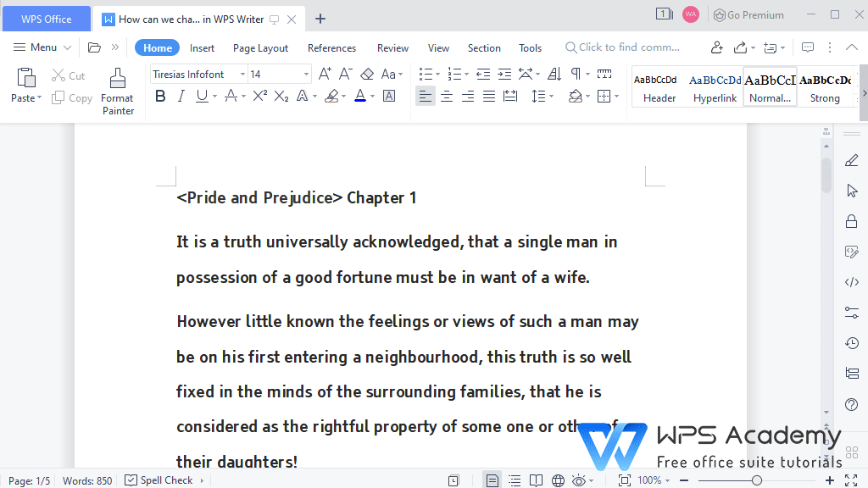Open the Insert tab
Screen dimensions: 868x488
click(x=202, y=48)
